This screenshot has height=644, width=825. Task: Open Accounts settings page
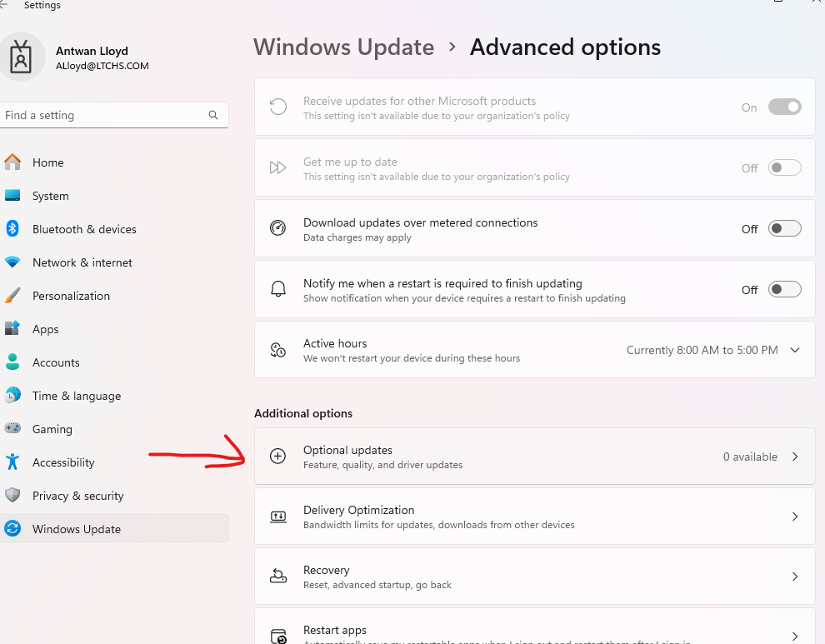pos(114,362)
